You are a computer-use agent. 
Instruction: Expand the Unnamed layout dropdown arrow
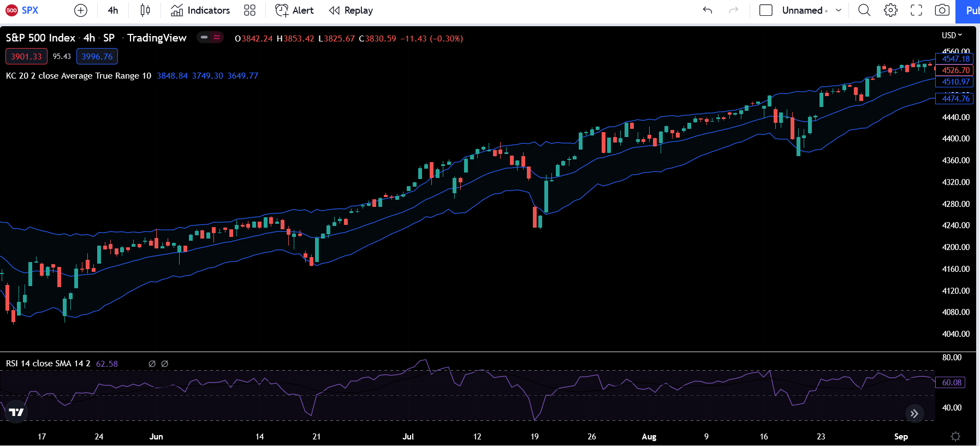tap(839, 10)
